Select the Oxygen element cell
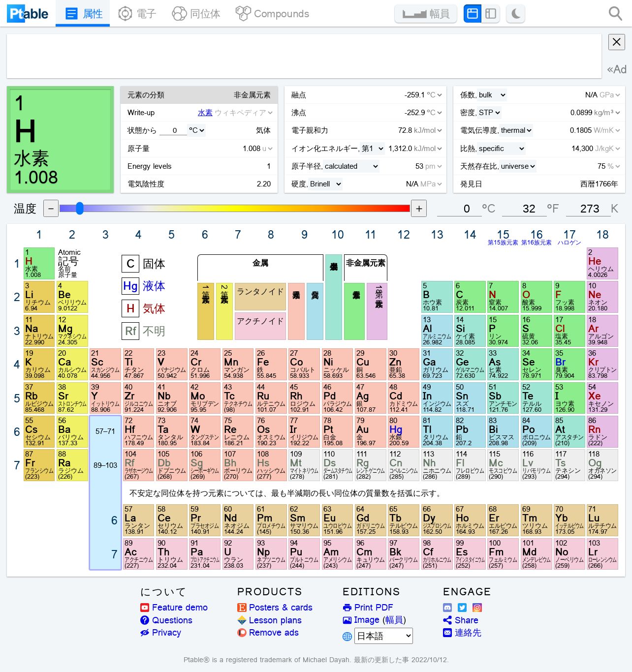632x672 pixels. click(536, 297)
